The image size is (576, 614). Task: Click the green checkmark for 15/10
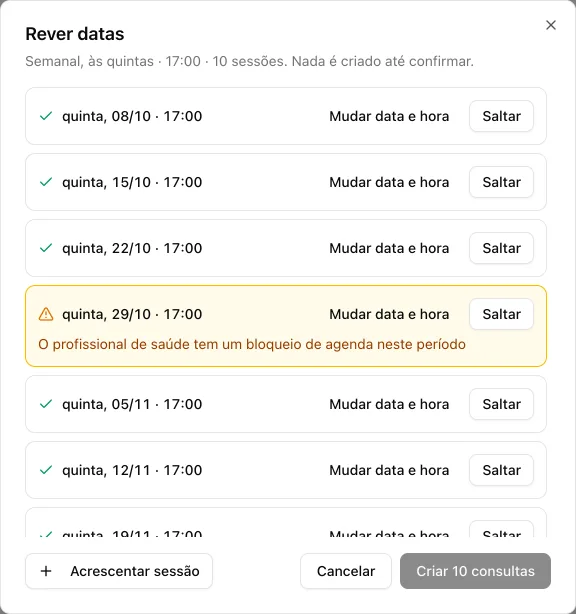point(46,182)
